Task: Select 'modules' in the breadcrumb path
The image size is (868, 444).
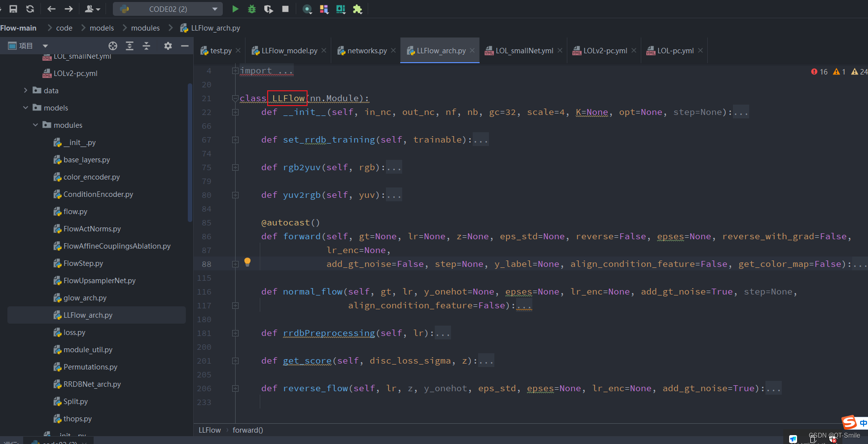Action: (145, 28)
